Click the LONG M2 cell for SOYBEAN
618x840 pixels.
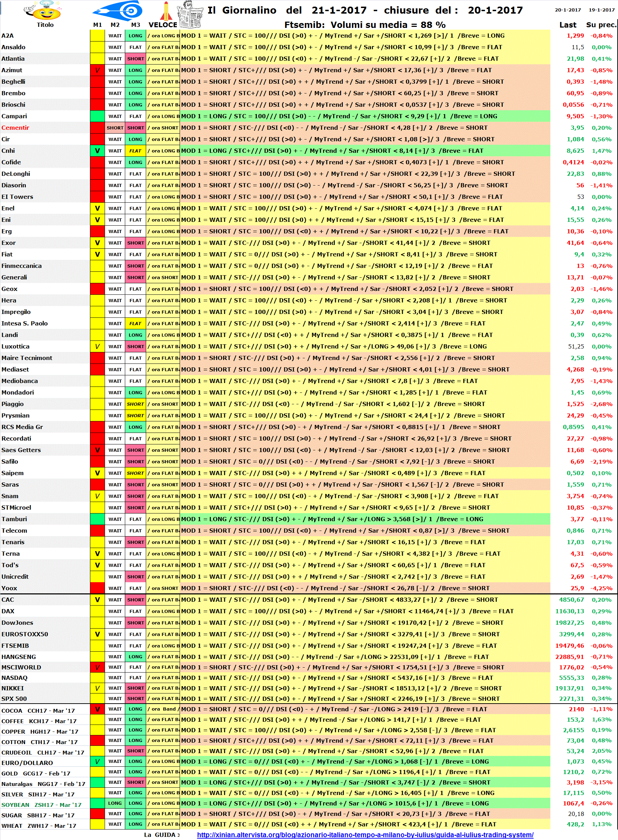[x=115, y=803]
